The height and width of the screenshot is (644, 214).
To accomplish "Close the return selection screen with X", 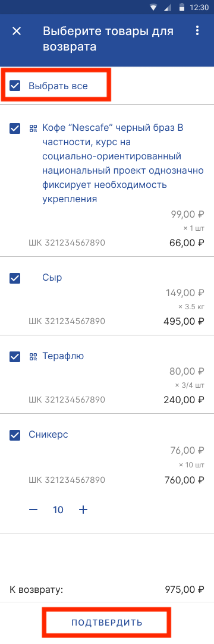I will click(x=17, y=31).
